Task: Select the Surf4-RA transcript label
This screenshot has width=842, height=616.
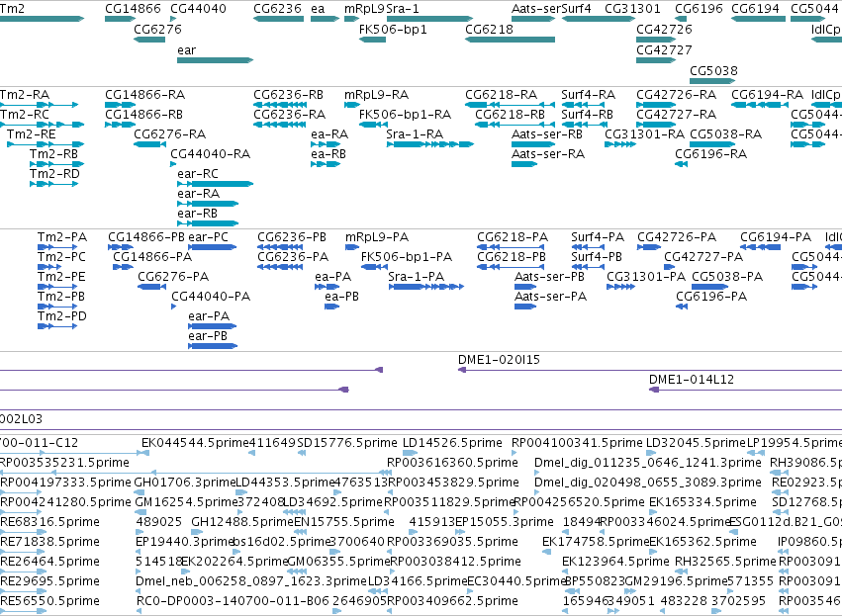Action: (x=589, y=95)
